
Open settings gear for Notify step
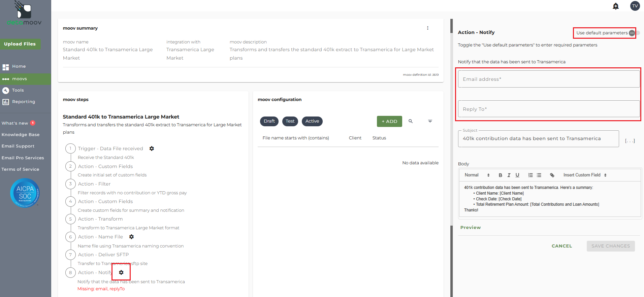tap(121, 272)
